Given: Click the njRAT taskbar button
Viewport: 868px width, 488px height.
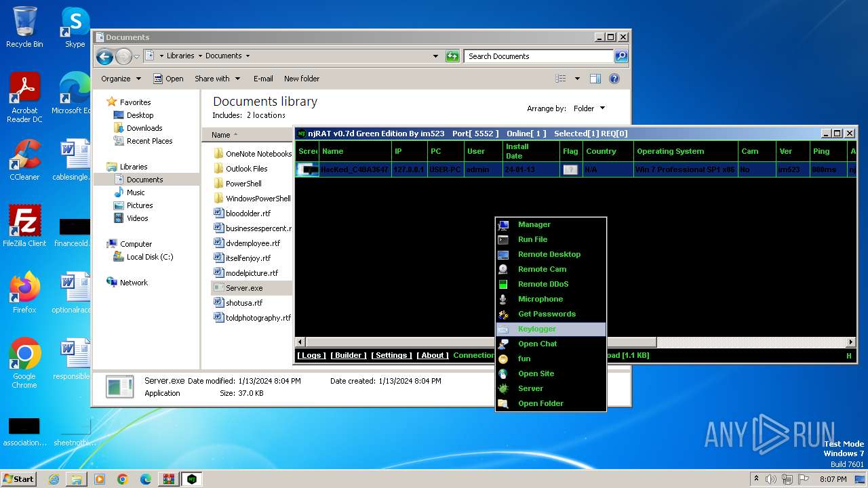Looking at the screenshot, I should pyautogui.click(x=192, y=479).
